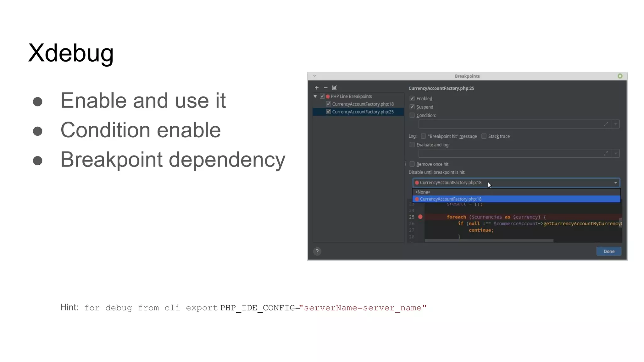
Task: Add a new breakpoint with plus icon
Action: click(x=317, y=88)
